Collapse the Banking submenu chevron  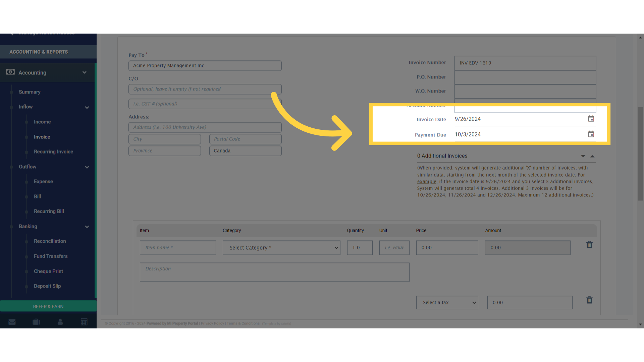(x=87, y=227)
